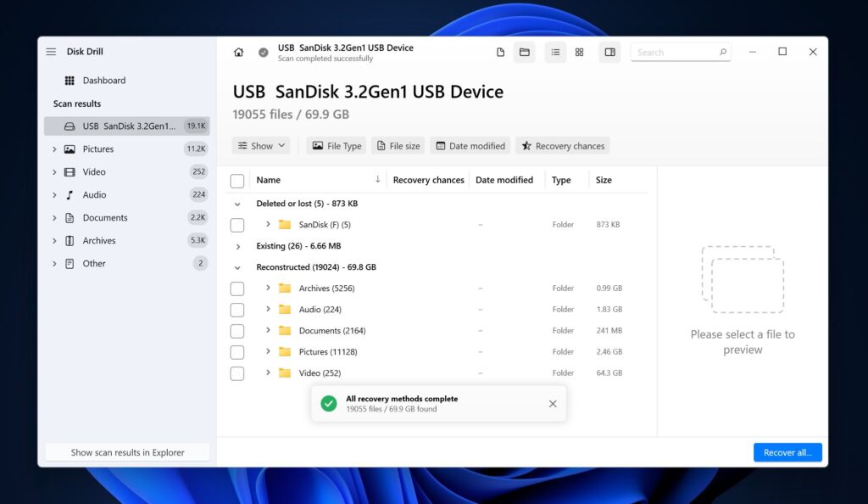
Task: Open the File Type filter
Action: [x=336, y=145]
